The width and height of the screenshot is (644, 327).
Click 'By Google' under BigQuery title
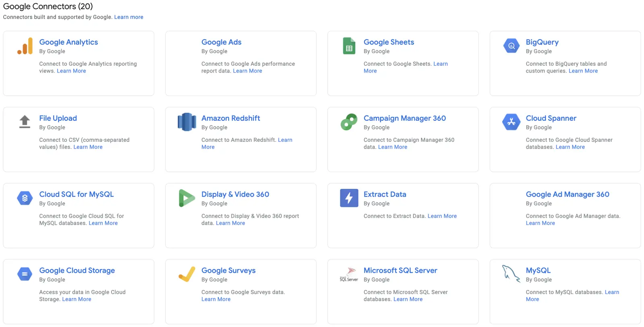(x=539, y=51)
